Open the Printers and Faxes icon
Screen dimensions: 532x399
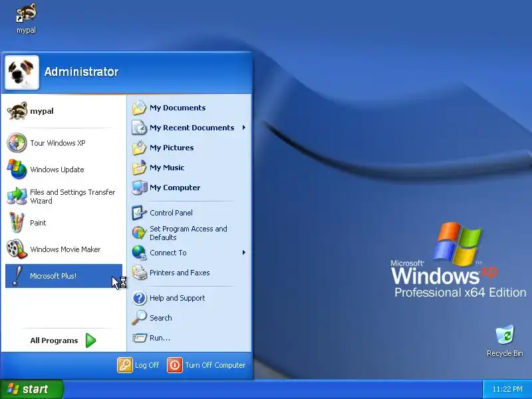[x=139, y=273]
